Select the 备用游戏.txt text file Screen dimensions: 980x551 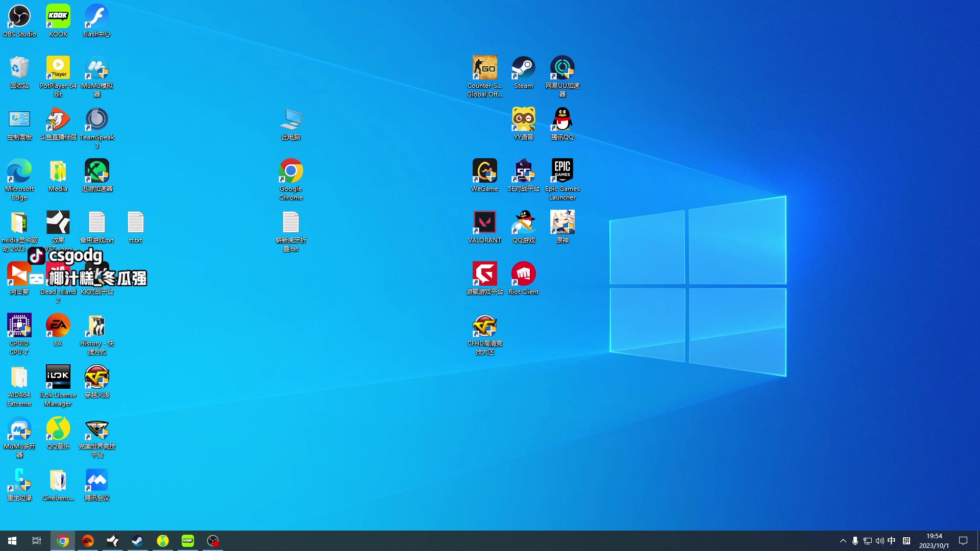[97, 227]
